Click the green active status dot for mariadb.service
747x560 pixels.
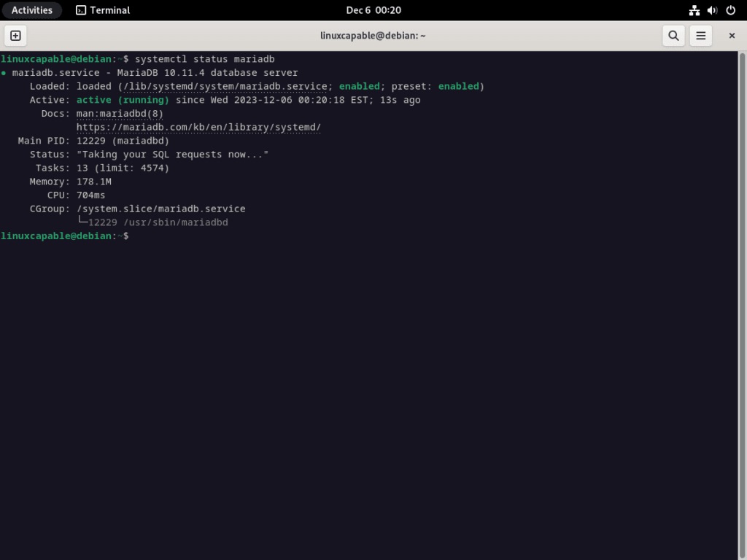(x=4, y=72)
